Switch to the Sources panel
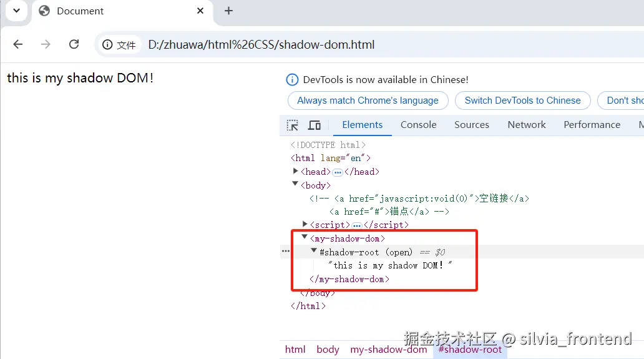The height and width of the screenshot is (359, 644). pos(472,125)
